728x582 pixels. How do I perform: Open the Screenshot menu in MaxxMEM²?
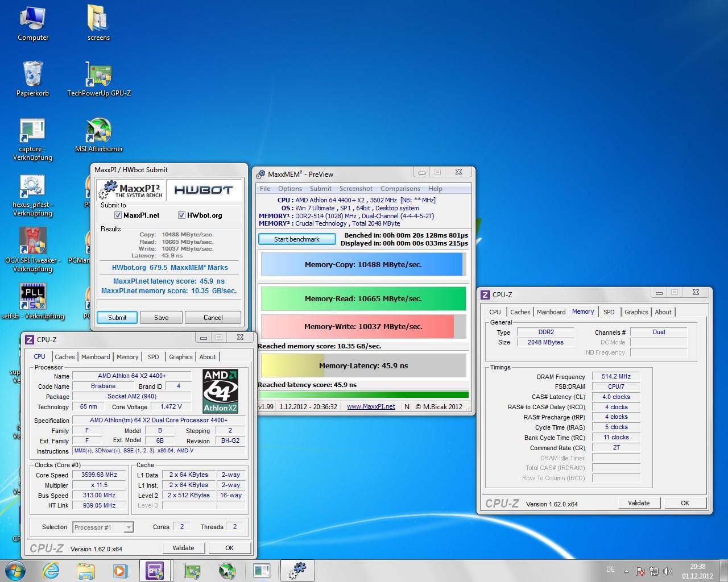356,189
